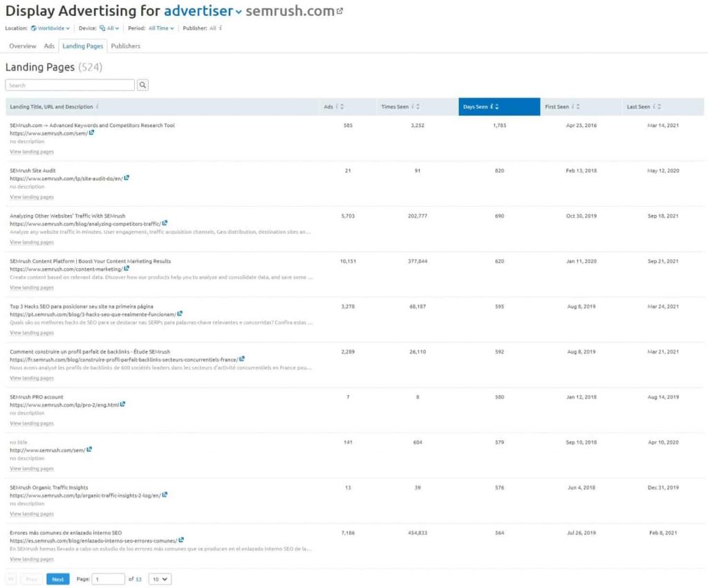Switch to the Overview tab
This screenshot has height=588, width=708.
[x=23, y=46]
